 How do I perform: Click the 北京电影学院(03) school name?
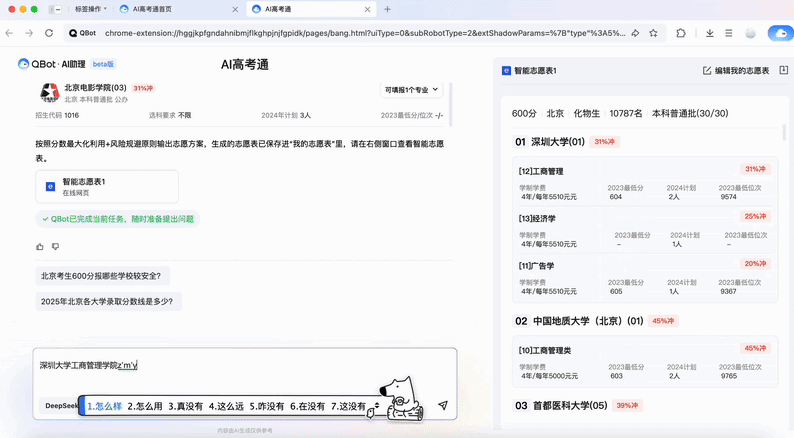(x=95, y=88)
